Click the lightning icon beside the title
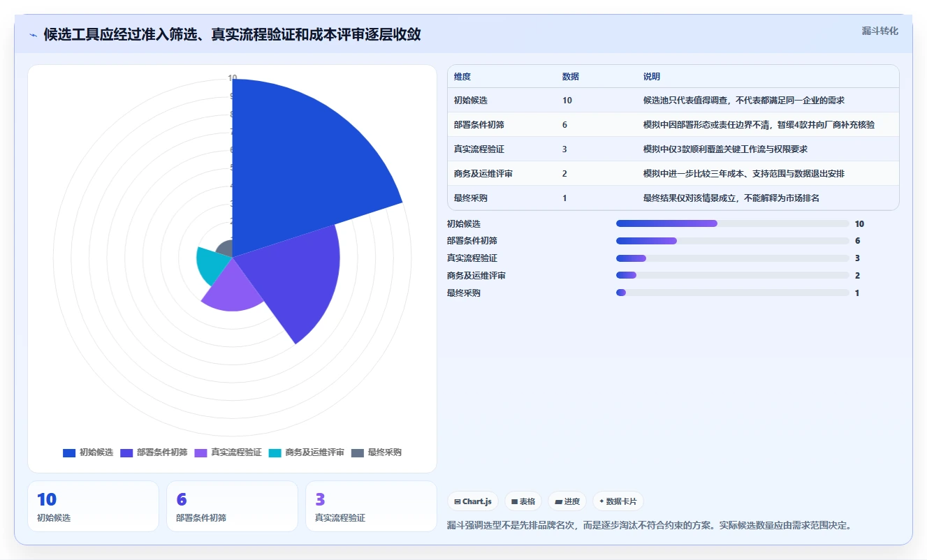The width and height of the screenshot is (927, 560). (33, 35)
